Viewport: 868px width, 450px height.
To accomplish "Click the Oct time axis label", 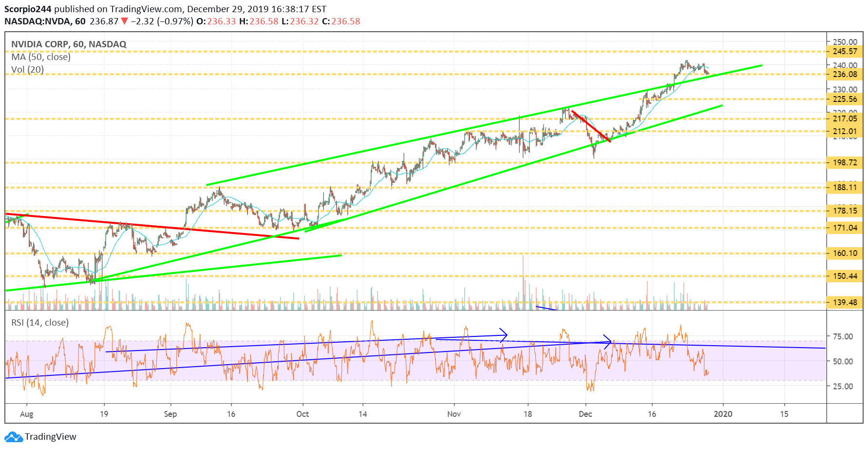I will coord(302,414).
